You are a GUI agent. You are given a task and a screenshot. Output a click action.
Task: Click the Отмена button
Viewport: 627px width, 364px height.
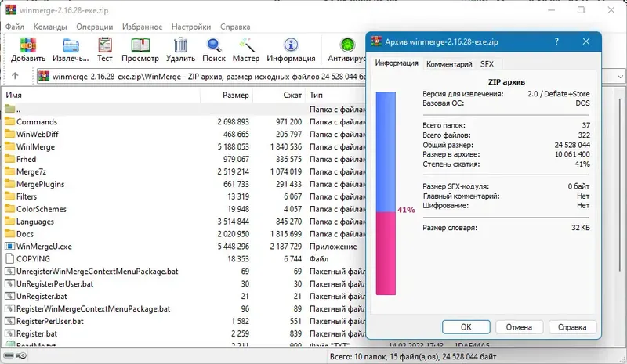point(519,327)
